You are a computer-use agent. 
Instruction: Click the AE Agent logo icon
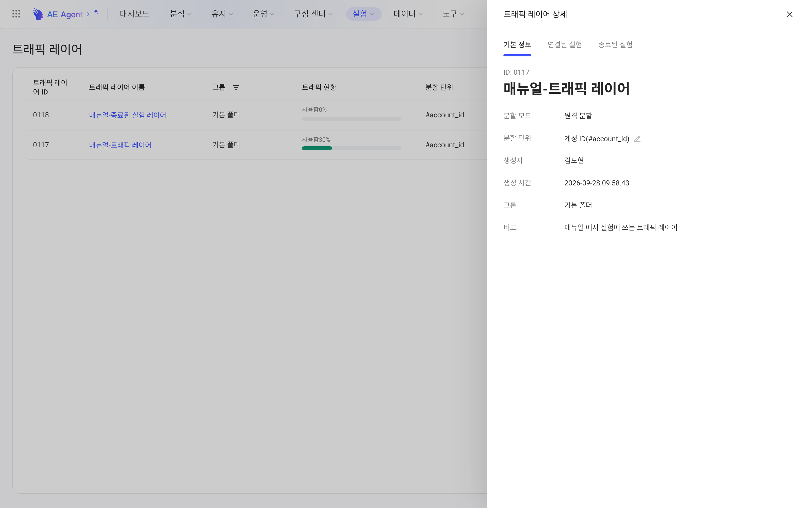click(x=38, y=14)
